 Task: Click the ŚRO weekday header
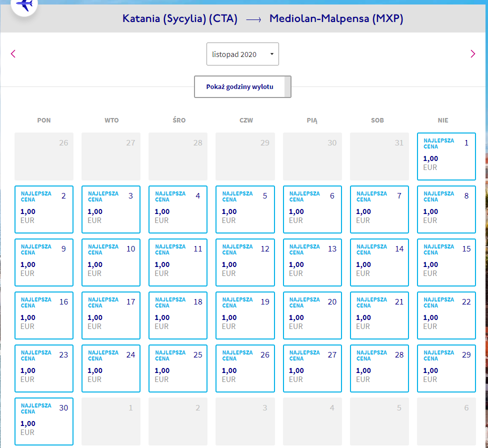point(179,120)
